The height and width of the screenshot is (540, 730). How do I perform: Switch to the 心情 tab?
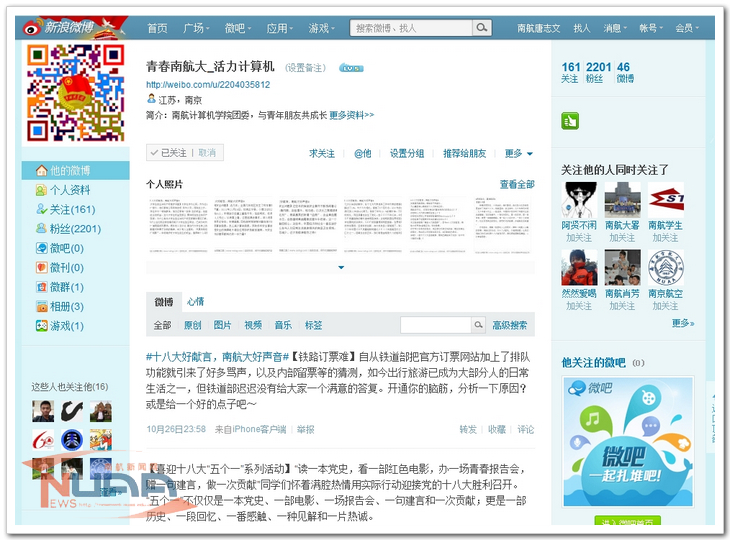tap(195, 301)
